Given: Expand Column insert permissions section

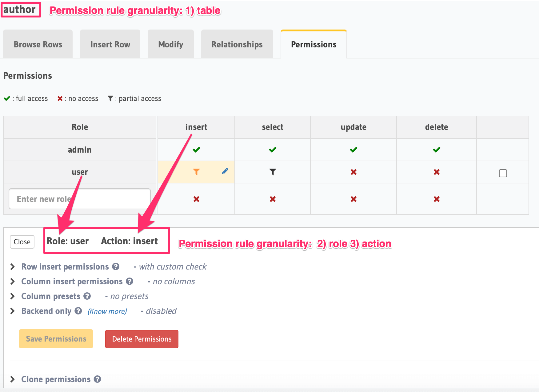Looking at the screenshot, I should tap(72, 282).
